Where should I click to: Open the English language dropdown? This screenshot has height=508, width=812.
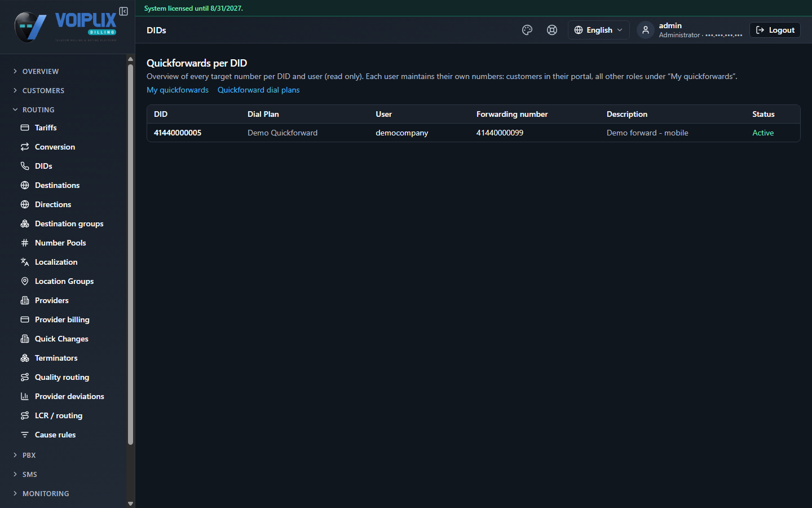598,30
